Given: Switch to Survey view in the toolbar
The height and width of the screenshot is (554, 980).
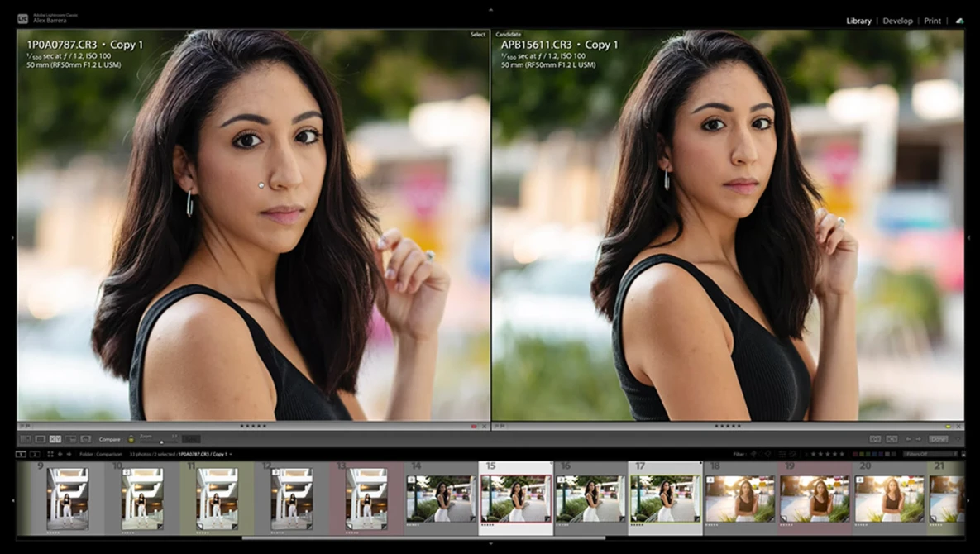Looking at the screenshot, I should point(70,439).
